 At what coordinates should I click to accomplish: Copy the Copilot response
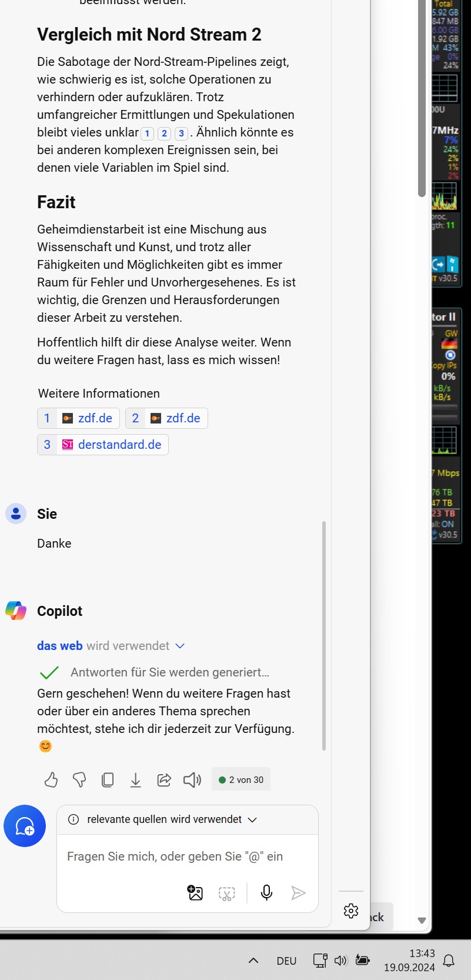point(108,780)
